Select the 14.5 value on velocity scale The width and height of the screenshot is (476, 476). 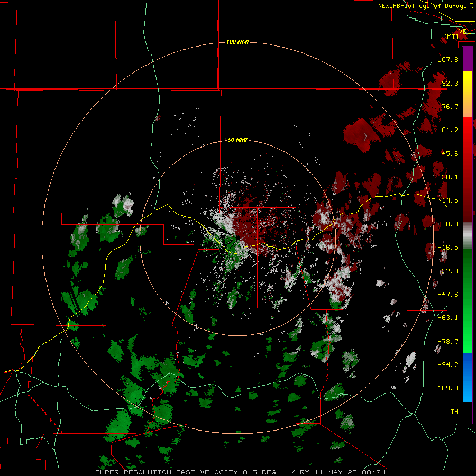click(450, 200)
